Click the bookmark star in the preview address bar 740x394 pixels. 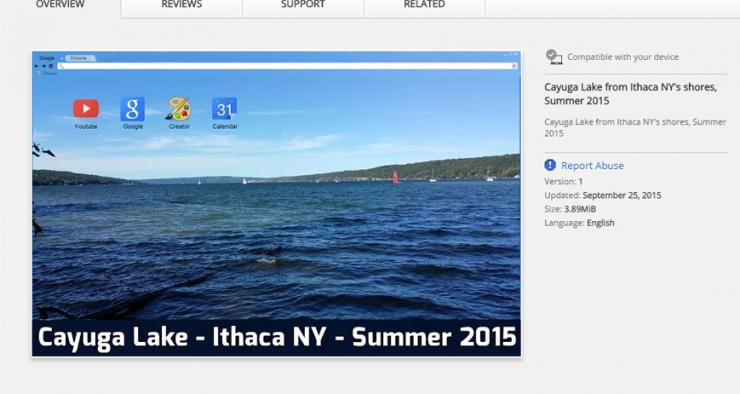pos(513,66)
